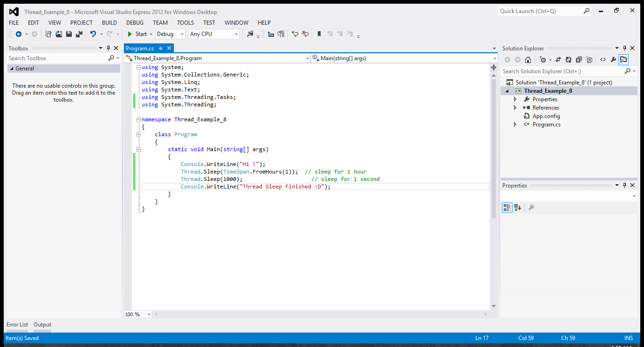This screenshot has height=347, width=644.
Task: Click View Code icon in Solution Explorer
Action: coord(603,60)
